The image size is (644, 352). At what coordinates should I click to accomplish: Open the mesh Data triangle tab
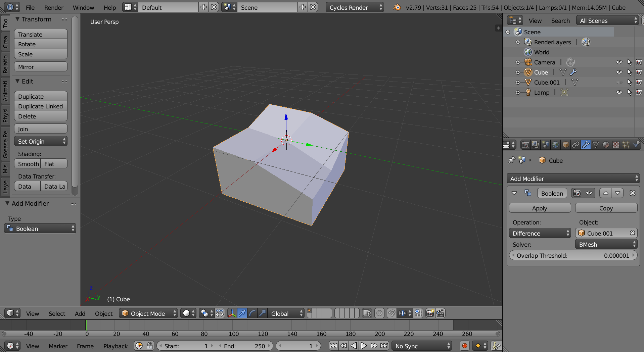tap(596, 145)
